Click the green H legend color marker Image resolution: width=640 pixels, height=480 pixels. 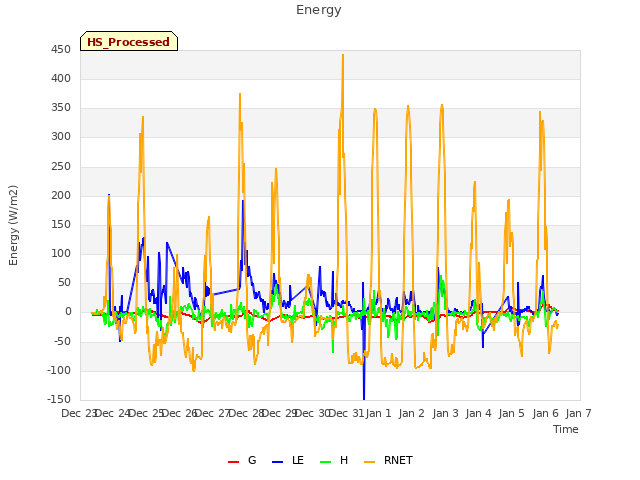point(326,462)
